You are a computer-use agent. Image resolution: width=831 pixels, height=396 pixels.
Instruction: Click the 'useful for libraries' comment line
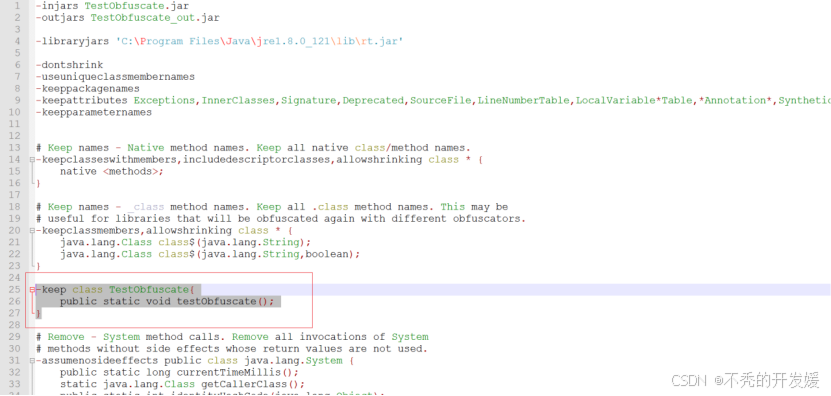coord(280,218)
